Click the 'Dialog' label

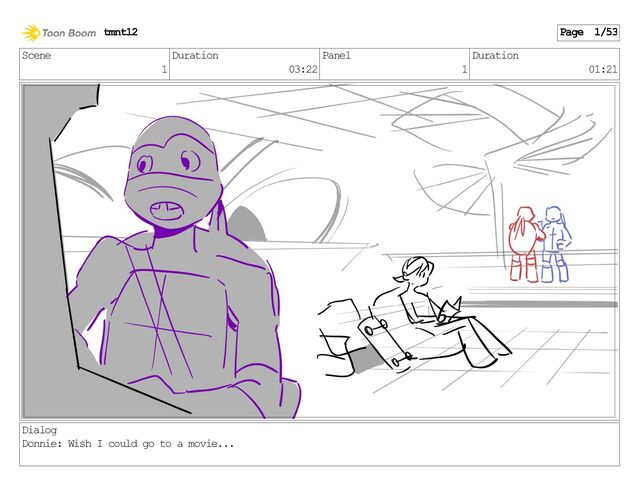[x=40, y=430]
